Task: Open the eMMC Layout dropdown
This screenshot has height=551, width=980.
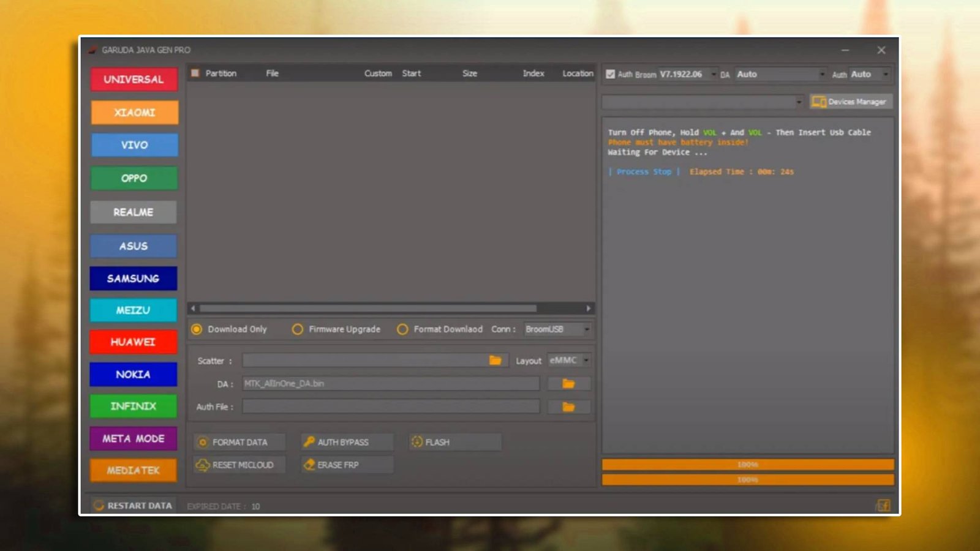Action: pos(567,360)
